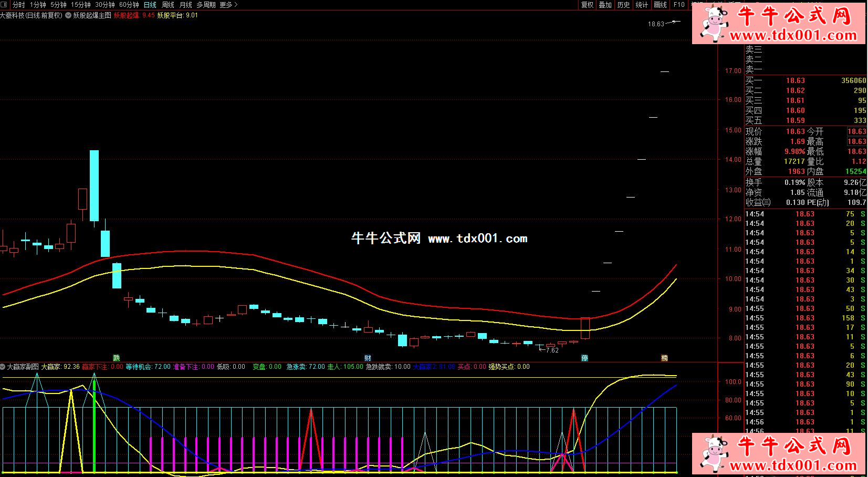Select the 周线 weekly chart tab
The width and height of the screenshot is (868, 477).
[168, 5]
